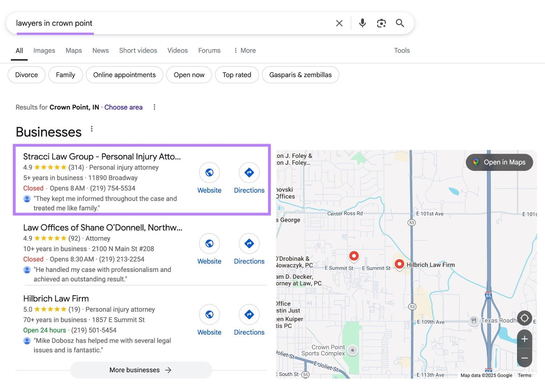Enable the Open now filter
This screenshot has width=545, height=392.
point(189,75)
